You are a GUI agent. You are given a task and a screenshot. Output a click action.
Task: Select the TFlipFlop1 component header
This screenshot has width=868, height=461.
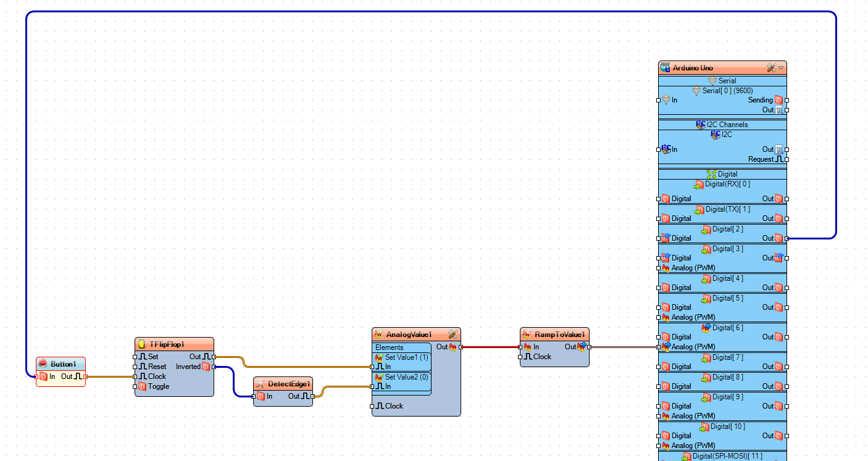pyautogui.click(x=174, y=344)
